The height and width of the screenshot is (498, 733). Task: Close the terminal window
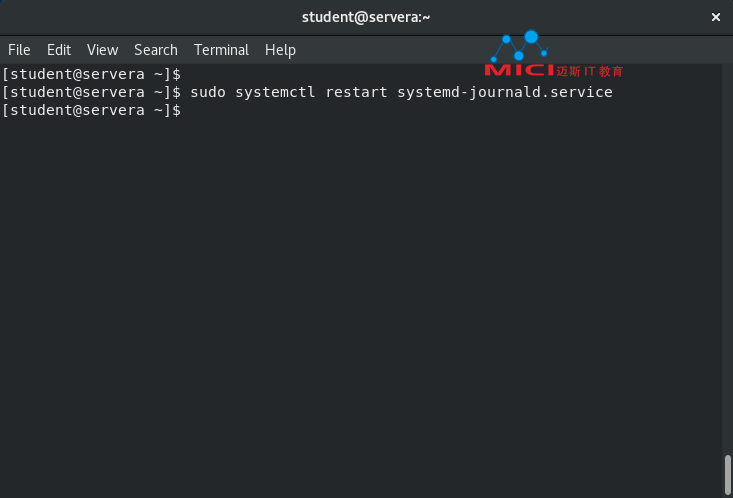pyautogui.click(x=715, y=17)
